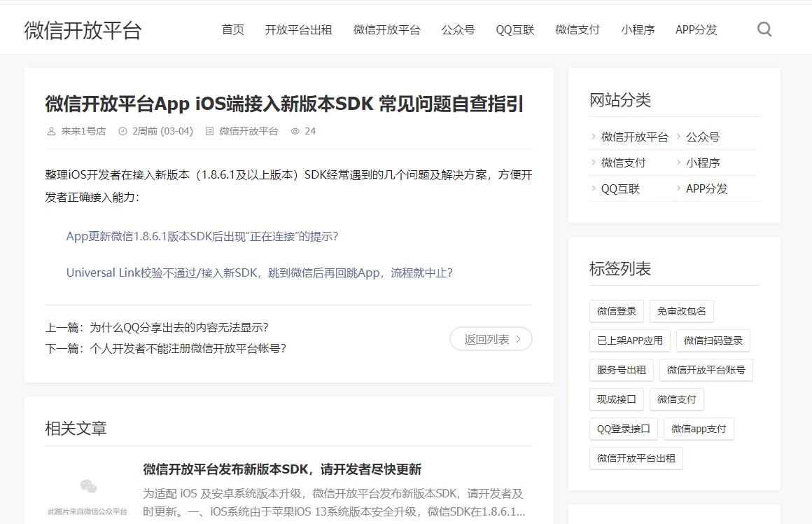Select tag QQ登录接口
The height and width of the screenshot is (524, 812).
pyautogui.click(x=624, y=429)
